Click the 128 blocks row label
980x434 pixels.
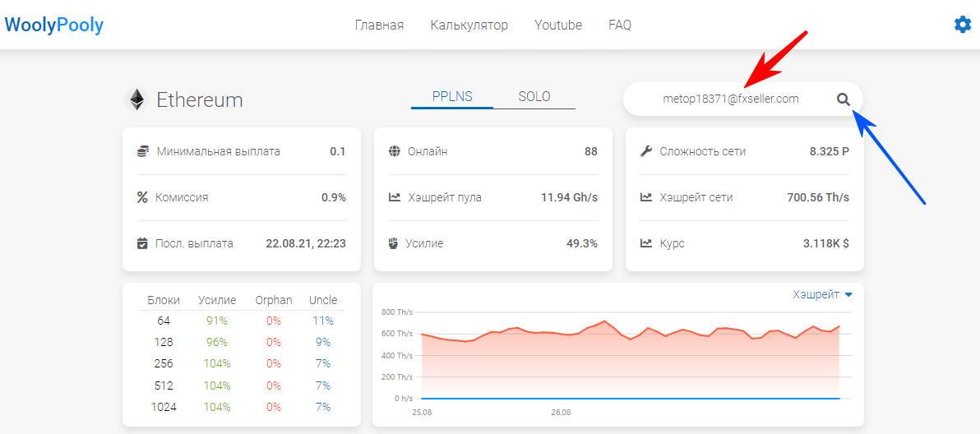click(164, 342)
